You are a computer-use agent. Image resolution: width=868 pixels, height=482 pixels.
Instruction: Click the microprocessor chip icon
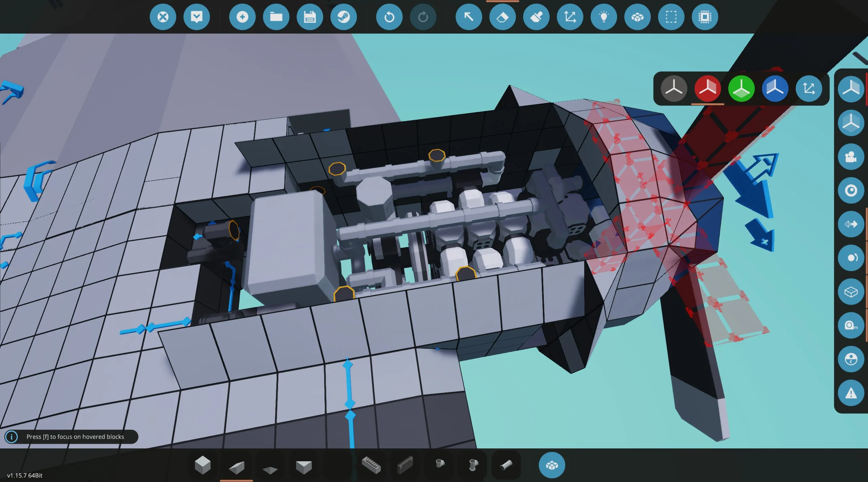(x=705, y=17)
